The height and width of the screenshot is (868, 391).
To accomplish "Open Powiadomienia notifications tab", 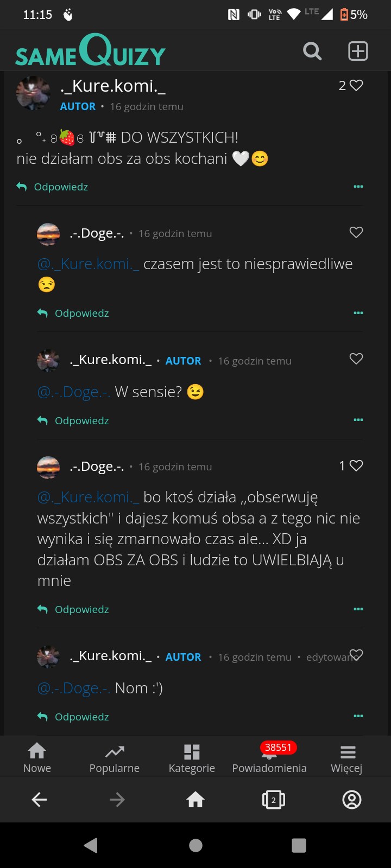I will [x=269, y=758].
